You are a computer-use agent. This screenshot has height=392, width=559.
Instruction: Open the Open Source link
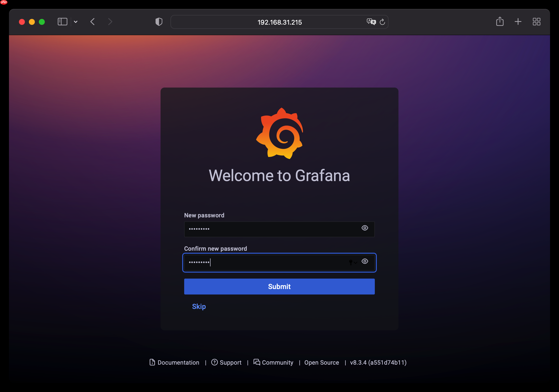click(322, 362)
